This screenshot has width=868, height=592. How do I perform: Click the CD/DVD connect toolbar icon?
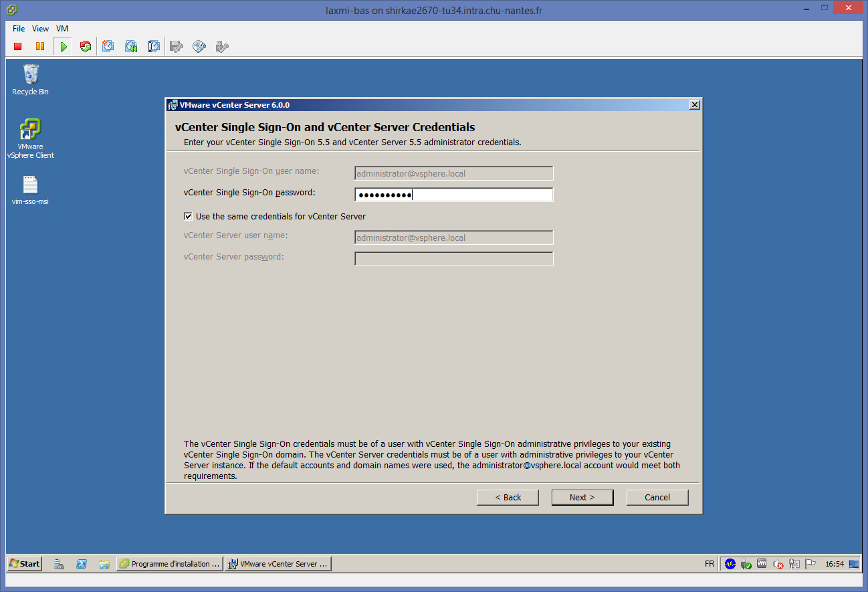click(x=199, y=47)
